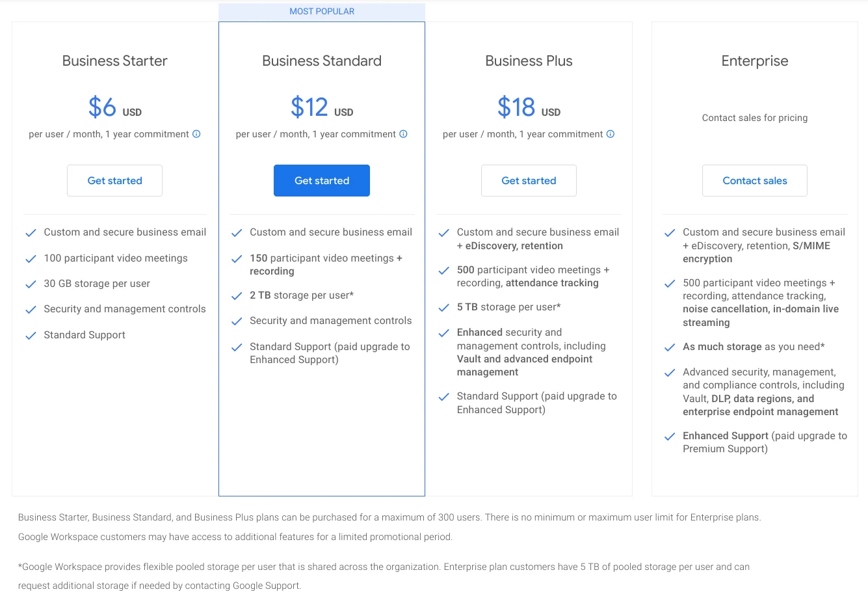
Task: Choose Get started for Business Plus
Action: 529,180
